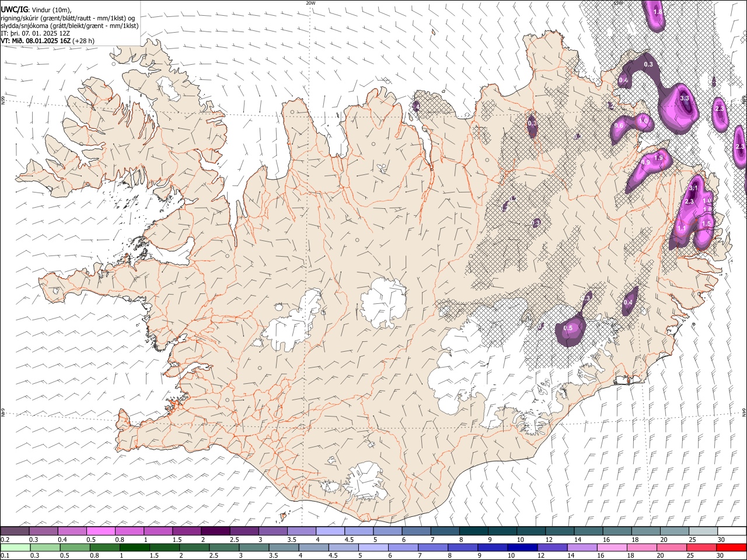Pick the top-row legend swatch labeled 4
747x560 pixels.
[x=330, y=531]
